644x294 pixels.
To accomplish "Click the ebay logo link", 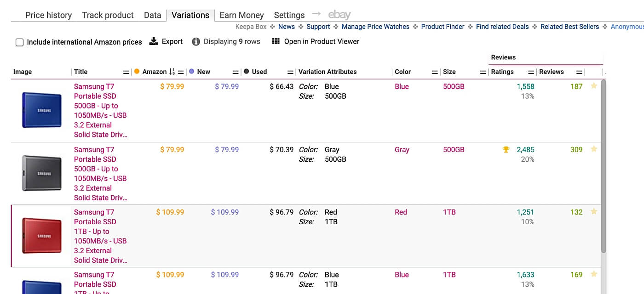I will tap(339, 15).
